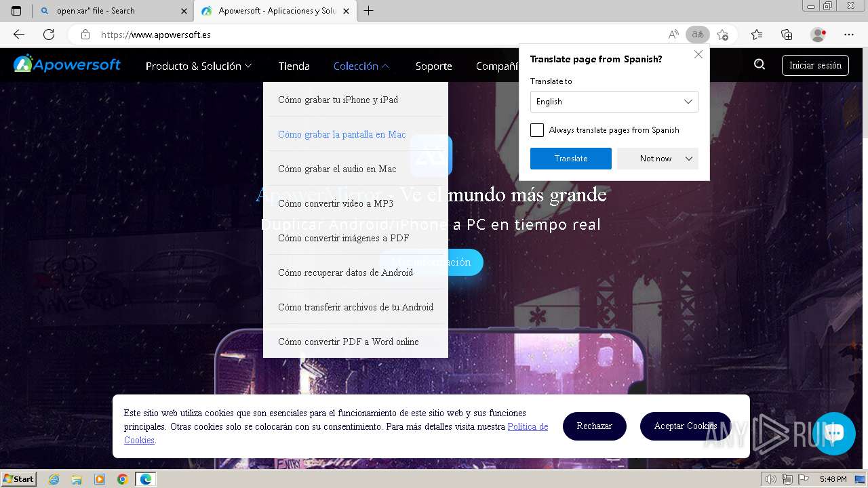Switch to Edge in the taskbar

tap(145, 479)
